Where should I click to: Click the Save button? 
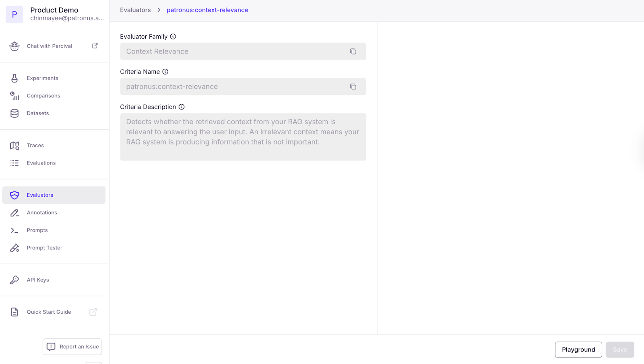[620, 350]
